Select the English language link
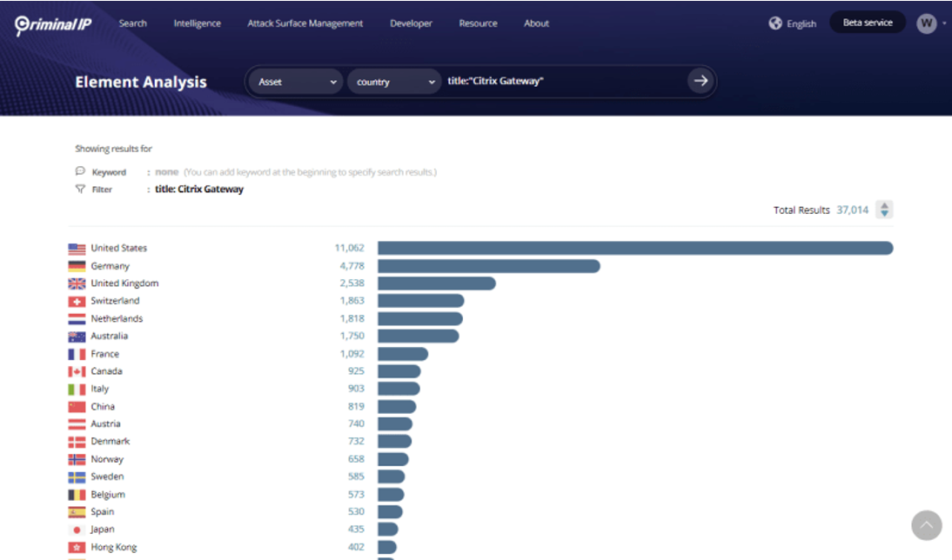Image resolution: width=952 pixels, height=560 pixels. click(801, 24)
